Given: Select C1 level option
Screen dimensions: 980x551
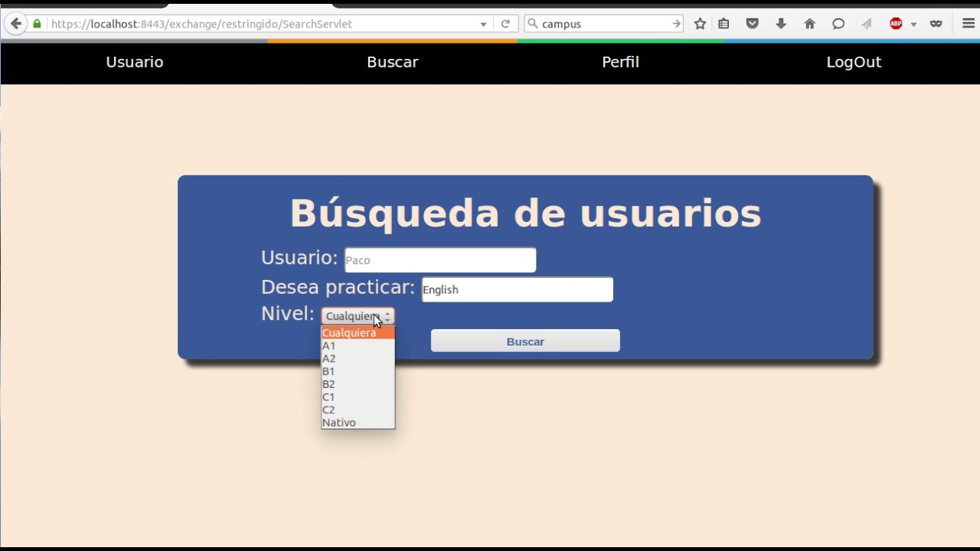Looking at the screenshot, I should coord(358,397).
